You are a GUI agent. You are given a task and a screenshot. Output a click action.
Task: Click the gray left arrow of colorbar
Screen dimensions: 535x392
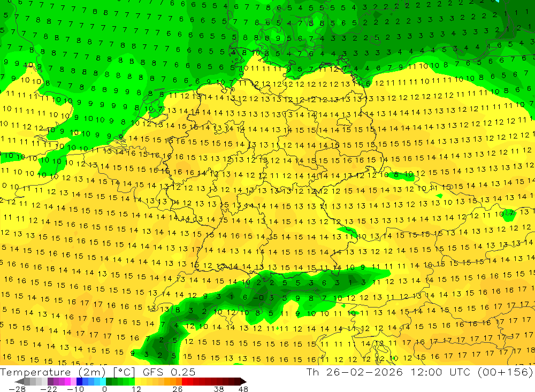pos(19,381)
